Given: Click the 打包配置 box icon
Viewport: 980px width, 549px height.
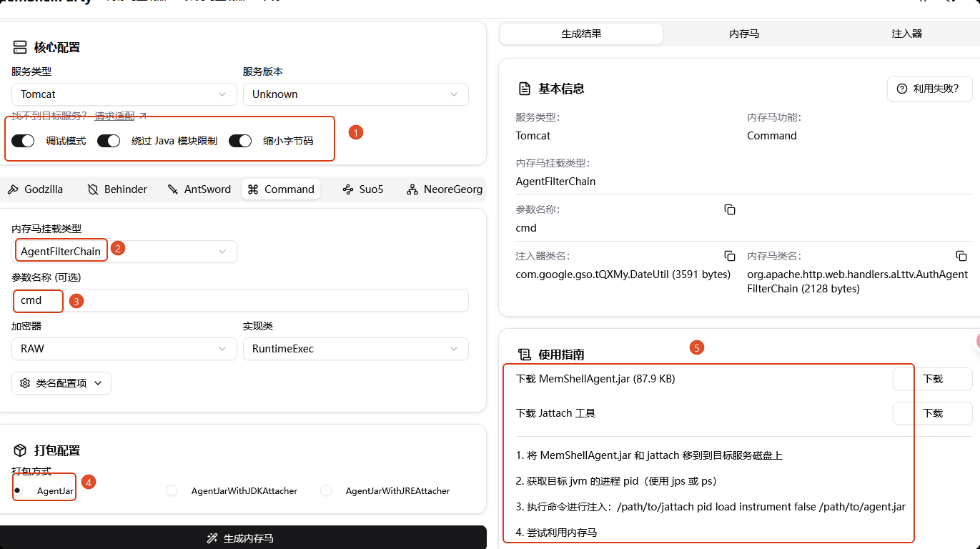Looking at the screenshot, I should pyautogui.click(x=20, y=450).
